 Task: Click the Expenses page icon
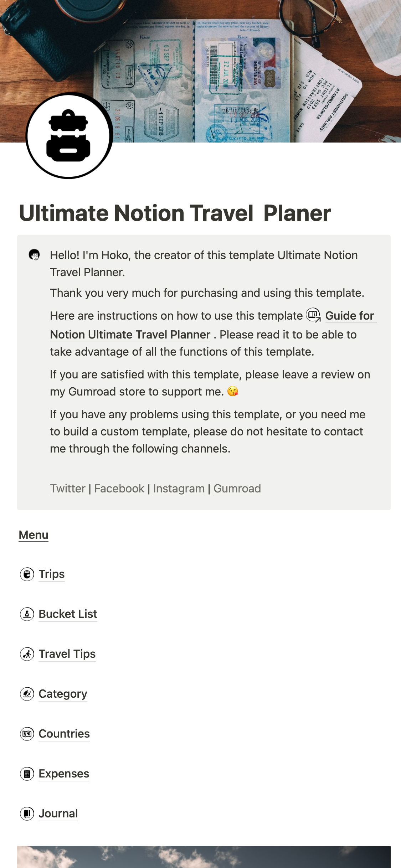click(x=27, y=774)
